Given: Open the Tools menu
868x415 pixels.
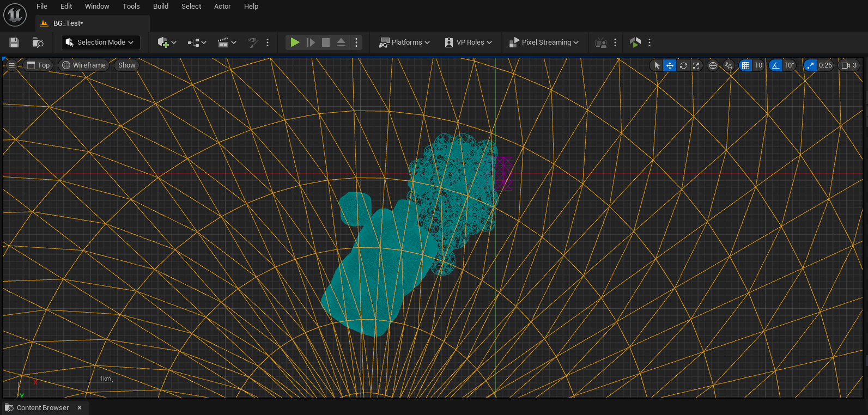Looking at the screenshot, I should [x=131, y=7].
